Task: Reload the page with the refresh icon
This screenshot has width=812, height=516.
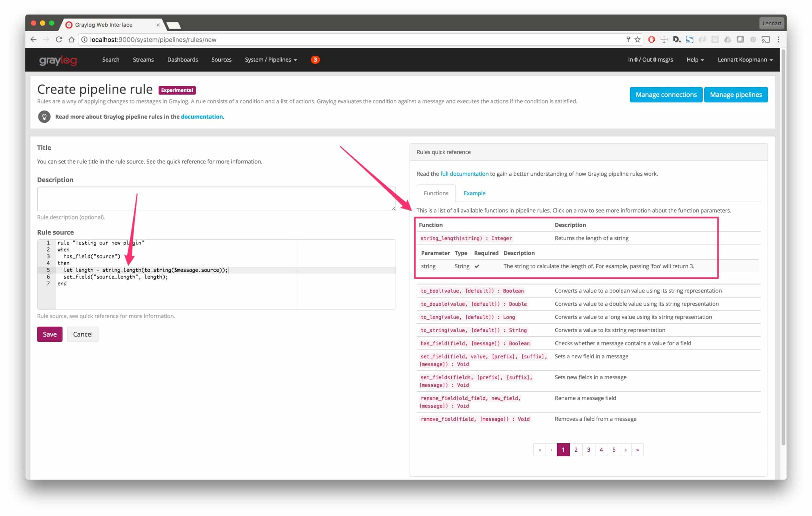Action: [59, 39]
